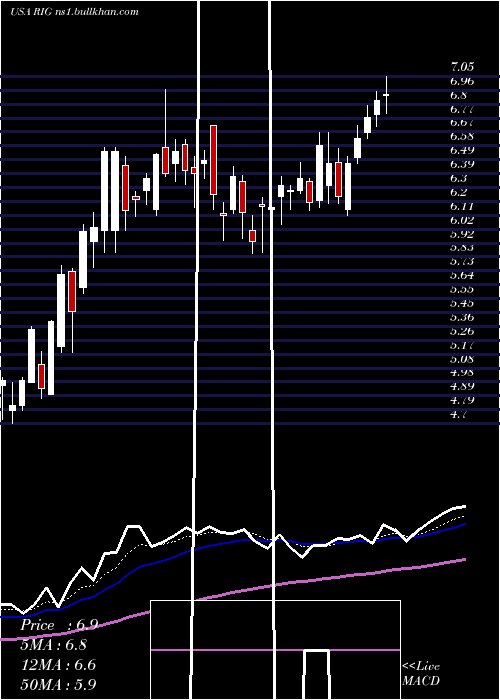
Task: Click the pink 50MA line end
Action: (464, 560)
